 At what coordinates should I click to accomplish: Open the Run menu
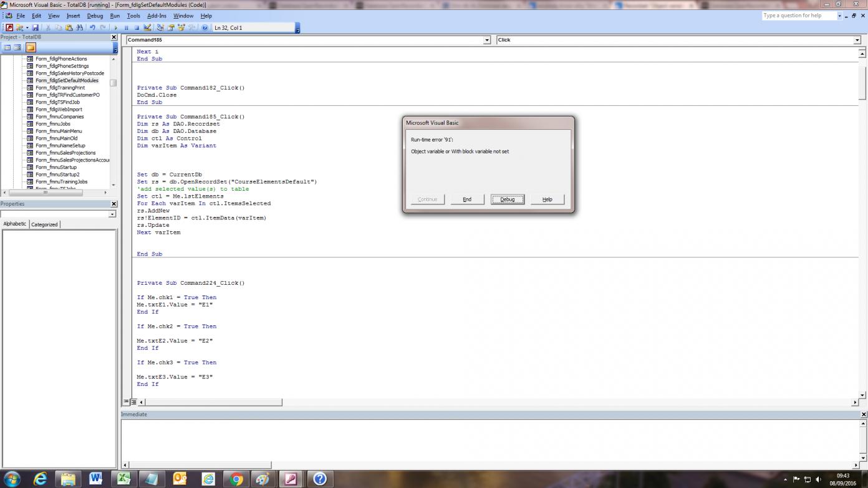115,16
